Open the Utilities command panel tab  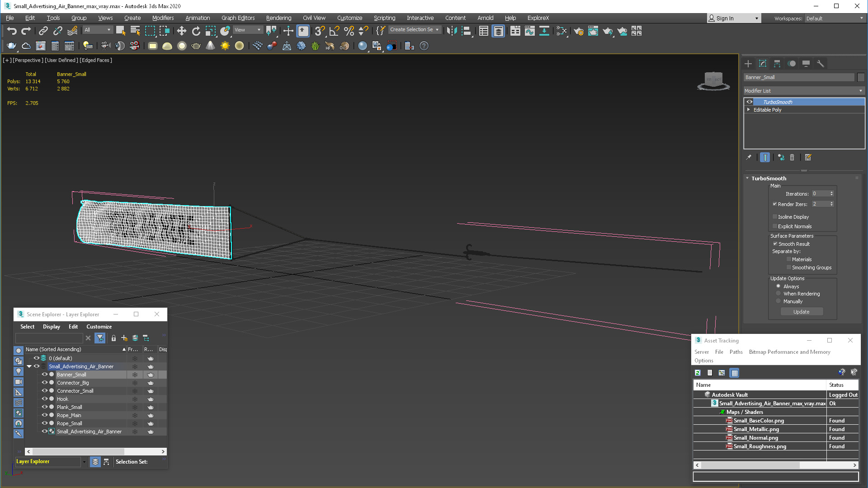(821, 64)
